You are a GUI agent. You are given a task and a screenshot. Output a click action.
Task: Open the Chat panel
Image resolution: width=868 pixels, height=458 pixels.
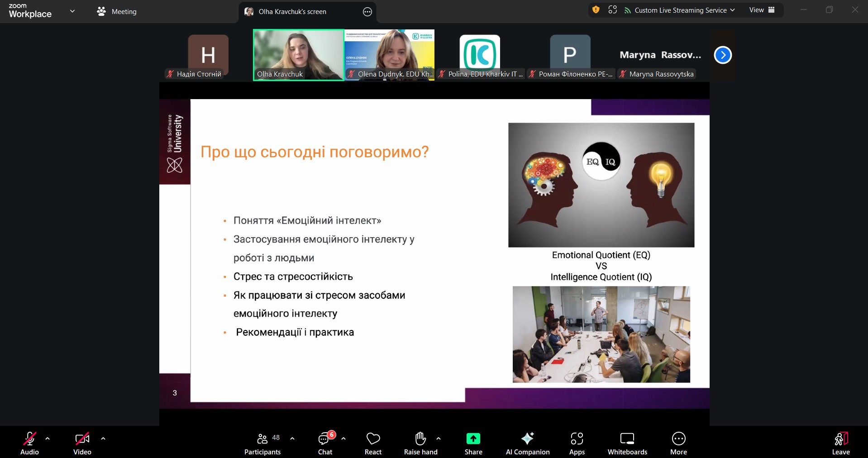[x=325, y=444]
